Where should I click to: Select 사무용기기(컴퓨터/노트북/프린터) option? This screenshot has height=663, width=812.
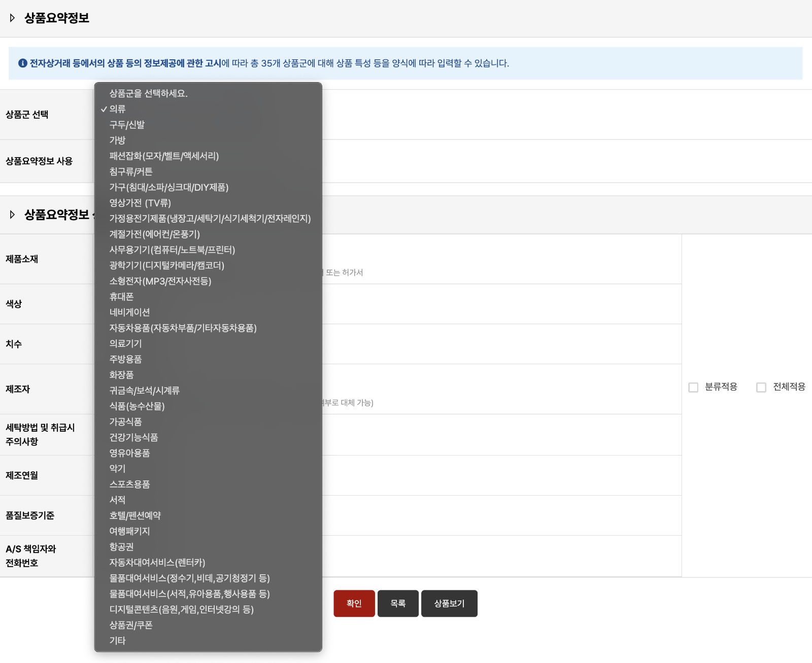click(x=208, y=250)
